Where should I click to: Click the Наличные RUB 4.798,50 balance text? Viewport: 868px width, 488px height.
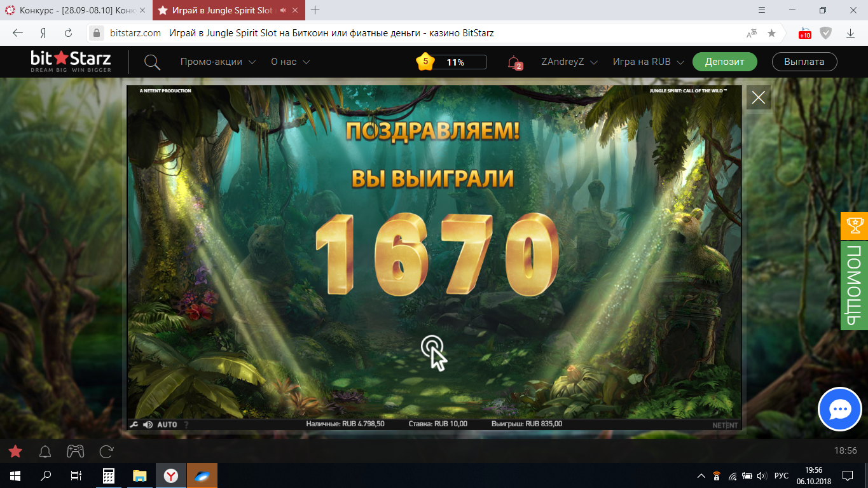[345, 424]
